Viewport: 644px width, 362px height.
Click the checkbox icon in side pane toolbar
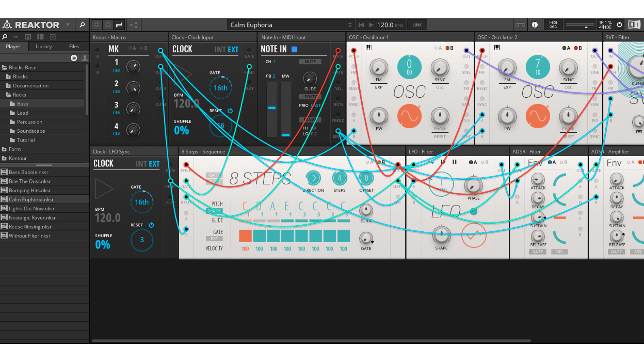pyautogui.click(x=53, y=37)
